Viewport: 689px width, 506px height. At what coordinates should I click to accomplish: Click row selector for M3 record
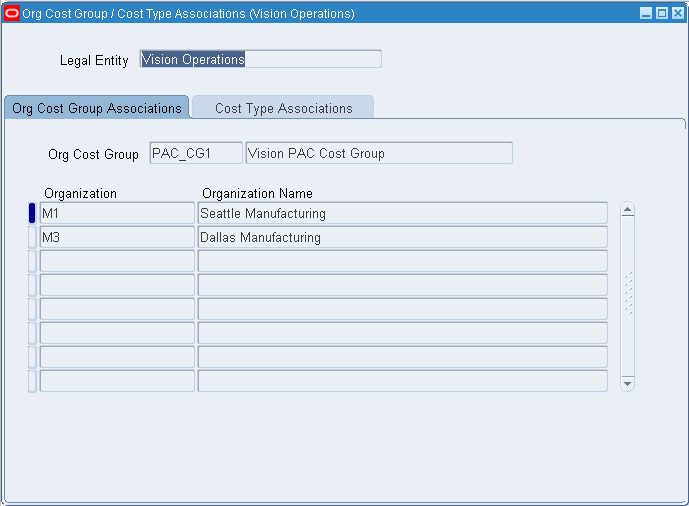(x=32, y=237)
